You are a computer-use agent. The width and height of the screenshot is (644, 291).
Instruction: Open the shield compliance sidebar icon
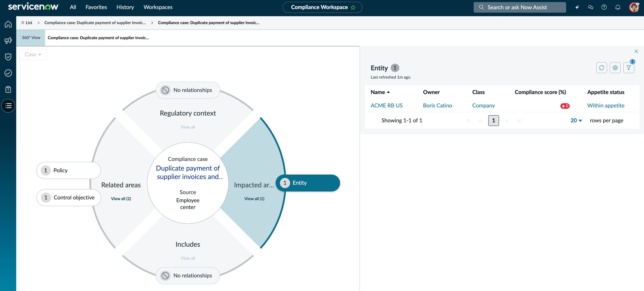(x=8, y=57)
